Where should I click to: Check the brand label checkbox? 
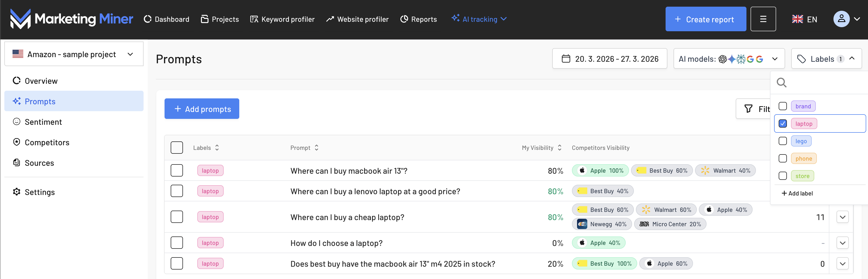point(783,106)
